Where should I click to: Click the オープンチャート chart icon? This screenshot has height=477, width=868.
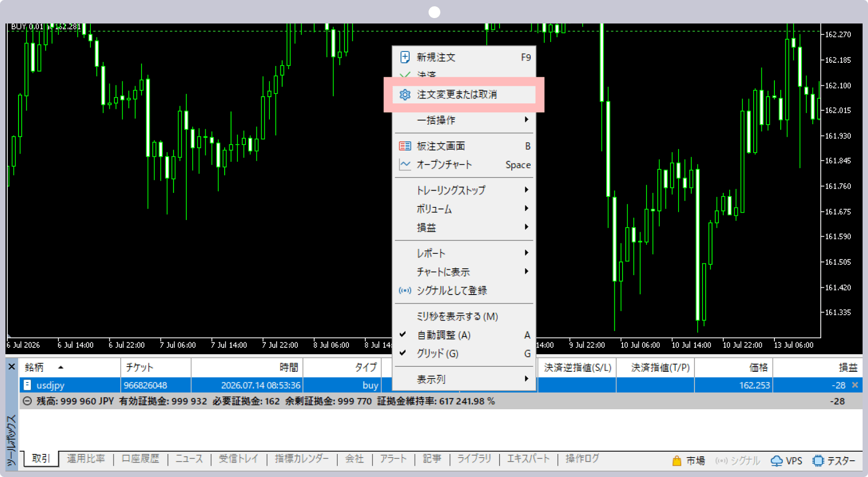tap(405, 165)
